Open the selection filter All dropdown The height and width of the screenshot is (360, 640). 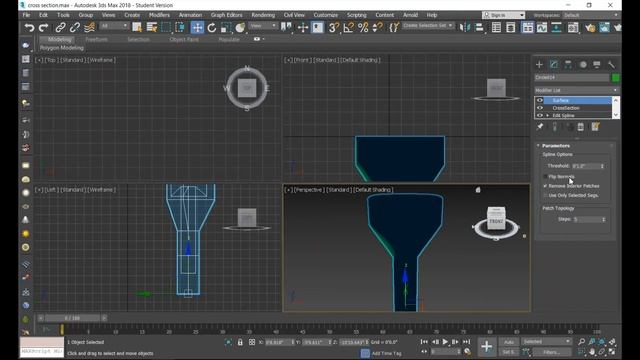coord(114,26)
